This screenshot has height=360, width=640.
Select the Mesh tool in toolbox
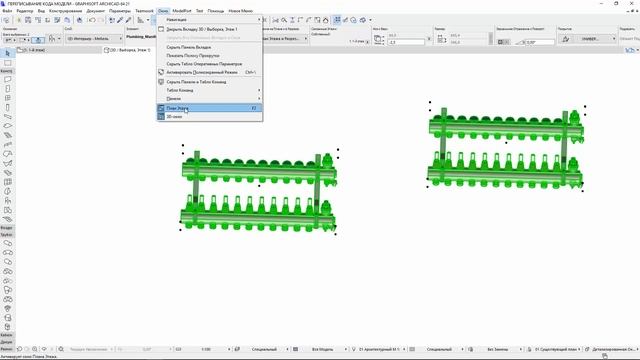[7, 220]
